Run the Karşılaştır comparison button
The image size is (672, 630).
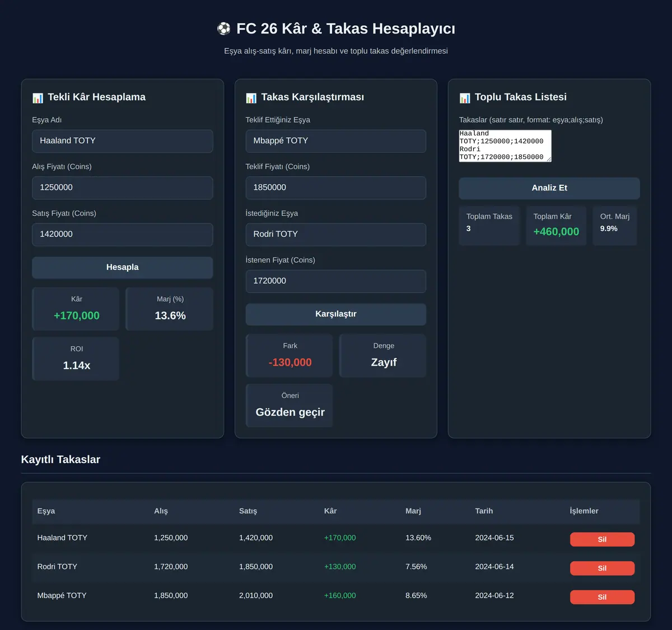click(x=336, y=314)
